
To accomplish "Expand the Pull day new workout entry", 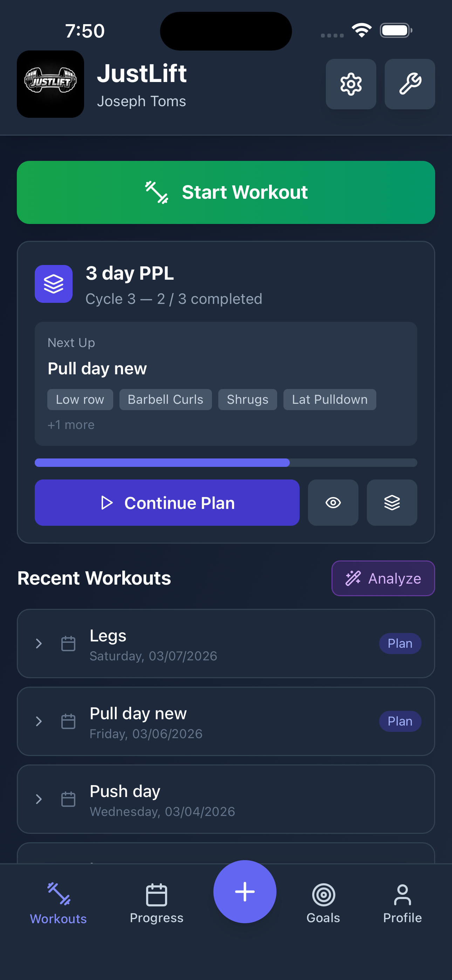I will coord(39,721).
